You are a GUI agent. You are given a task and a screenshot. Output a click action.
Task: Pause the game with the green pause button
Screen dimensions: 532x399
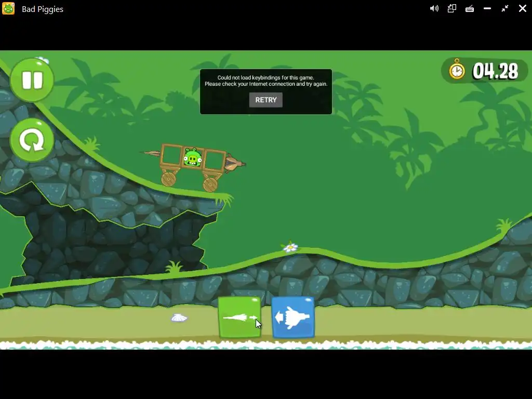[32, 80]
